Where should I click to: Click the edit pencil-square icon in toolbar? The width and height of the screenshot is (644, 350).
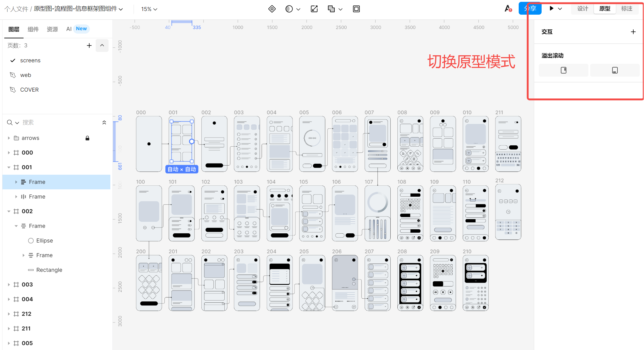tap(314, 9)
